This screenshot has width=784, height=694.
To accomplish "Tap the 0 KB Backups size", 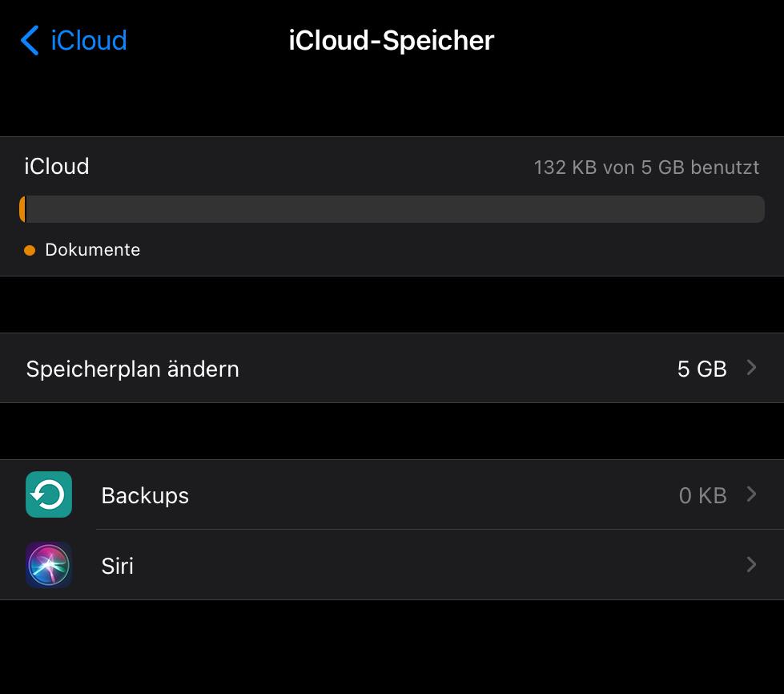I will point(702,496).
